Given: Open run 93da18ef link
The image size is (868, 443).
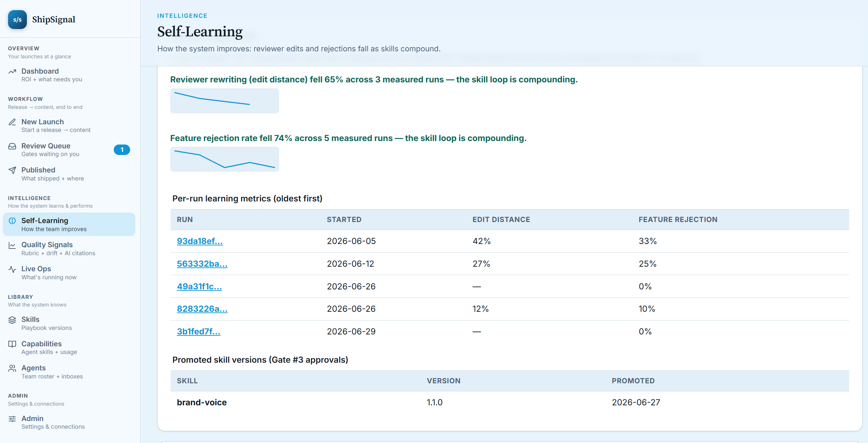Looking at the screenshot, I should (x=200, y=241).
